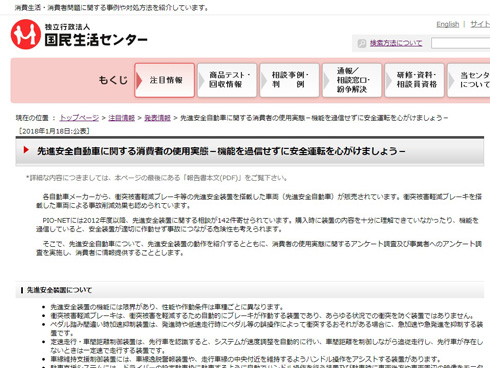The image size is (490, 368).
Task: Go to トップページ breadcrumb link
Action: 79,118
